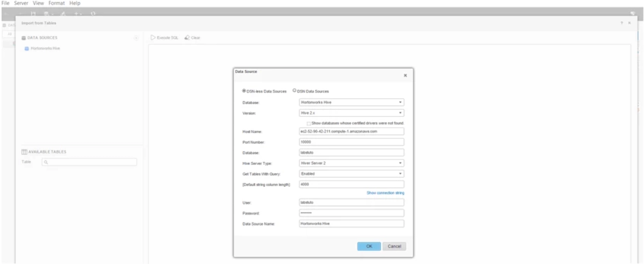The height and width of the screenshot is (264, 644).
Task: Open the Get Tables With Query dropdown
Action: coord(351,174)
